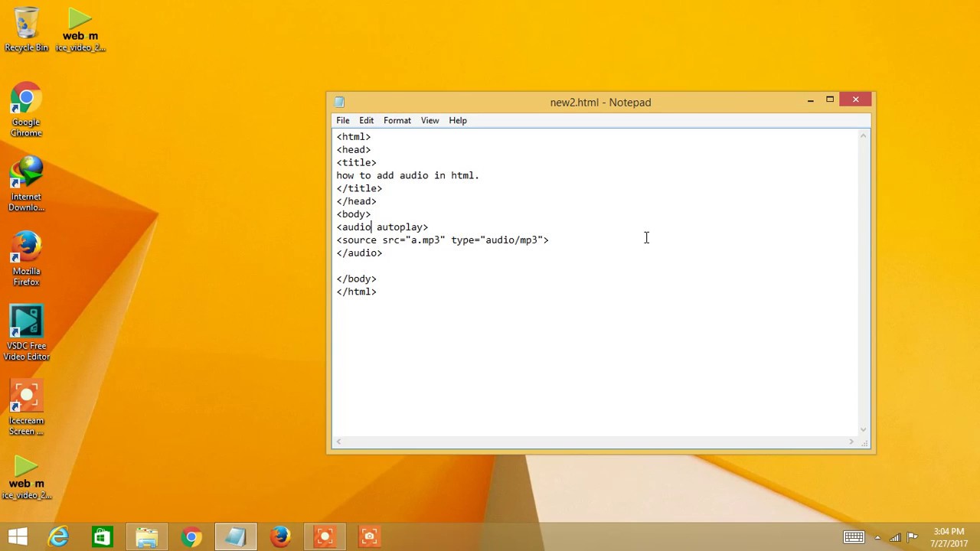Screen dimensions: 980x551
Task: Open Internet Download Manager desktop shortcut
Action: click(26, 184)
